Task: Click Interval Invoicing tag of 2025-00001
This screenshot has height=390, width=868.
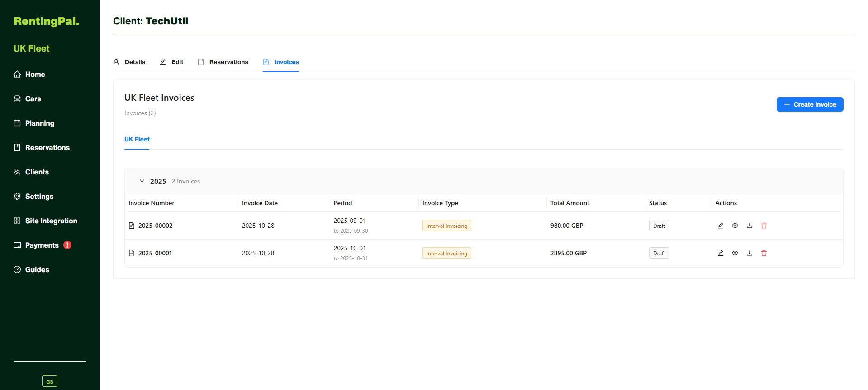Action: [x=447, y=253]
